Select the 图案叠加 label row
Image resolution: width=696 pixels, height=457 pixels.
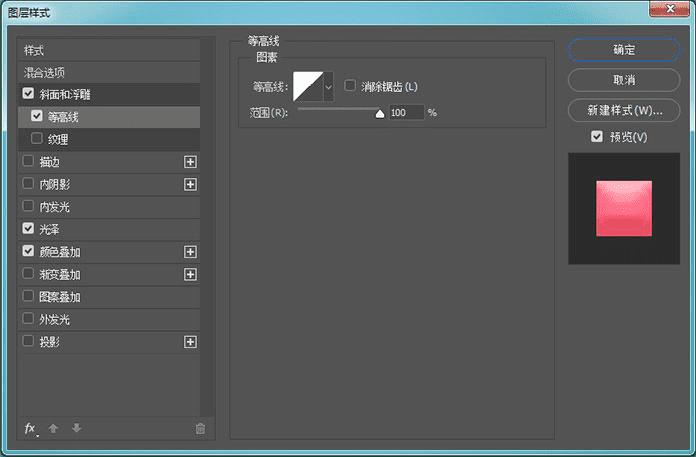109,297
